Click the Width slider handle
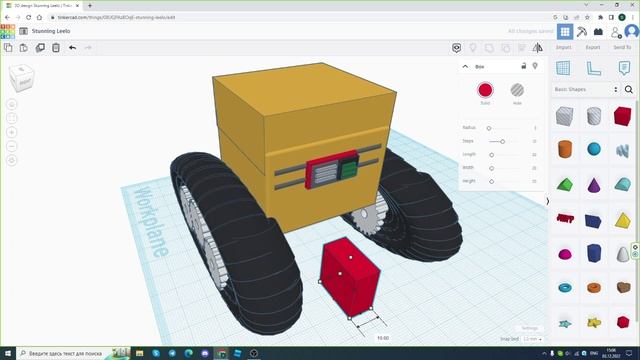The width and height of the screenshot is (640, 360). click(x=491, y=168)
